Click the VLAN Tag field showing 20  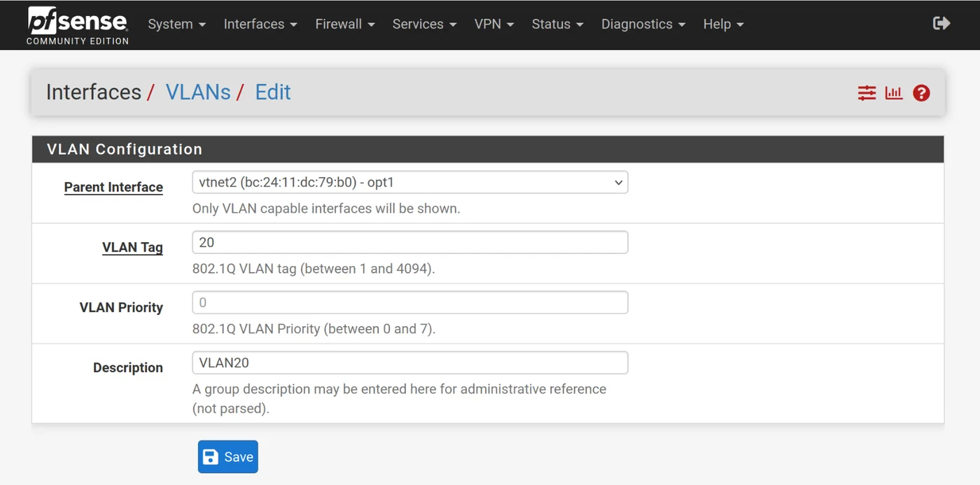(x=409, y=242)
